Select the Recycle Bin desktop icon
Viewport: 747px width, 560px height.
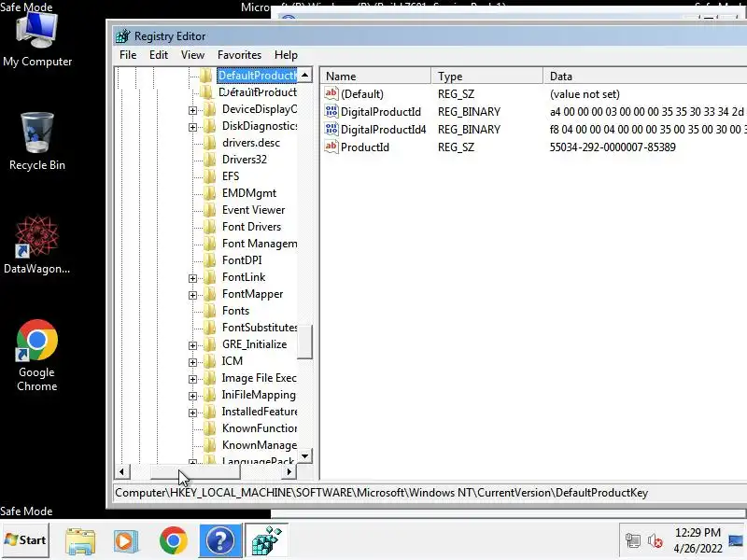(x=37, y=142)
